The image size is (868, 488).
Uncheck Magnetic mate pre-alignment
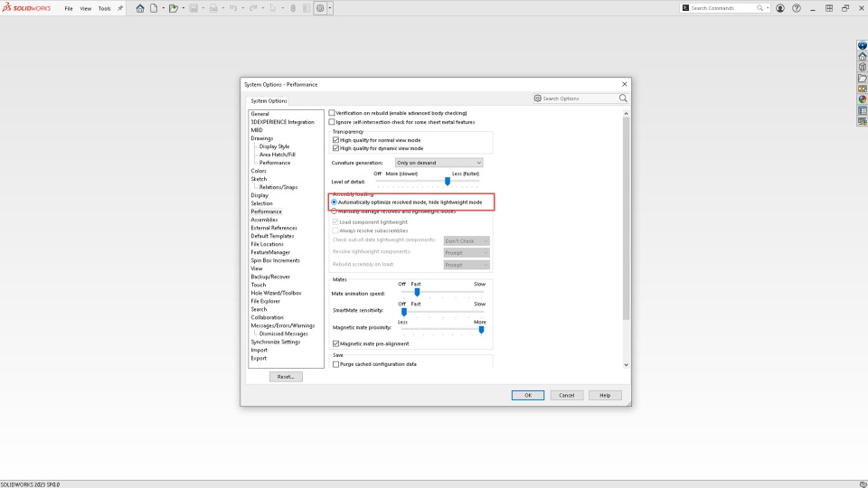[x=336, y=343]
